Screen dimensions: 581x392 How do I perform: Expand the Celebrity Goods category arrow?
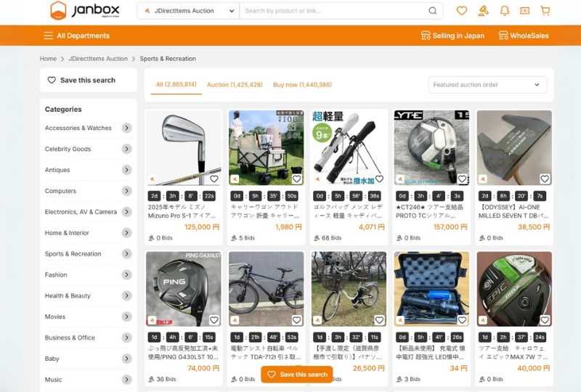pyautogui.click(x=126, y=149)
